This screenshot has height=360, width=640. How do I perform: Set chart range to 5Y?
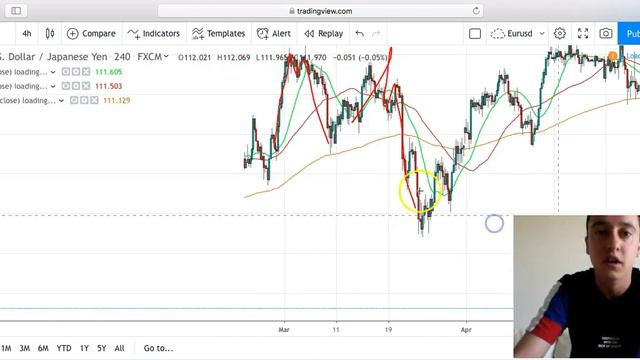coord(102,348)
